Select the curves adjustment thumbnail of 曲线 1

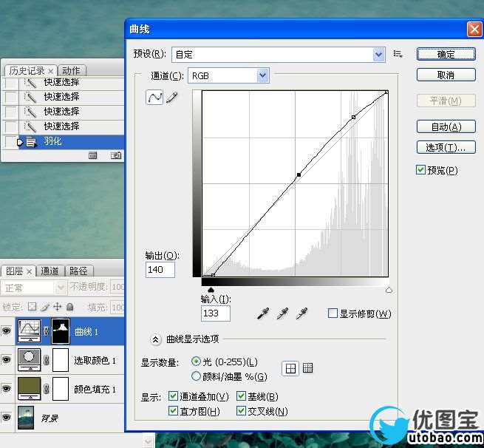click(30, 331)
